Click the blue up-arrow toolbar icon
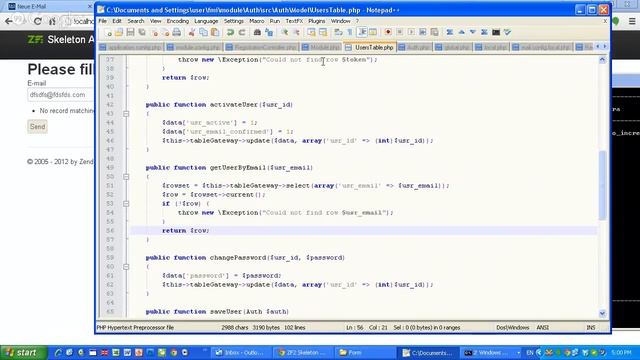 click(462, 32)
